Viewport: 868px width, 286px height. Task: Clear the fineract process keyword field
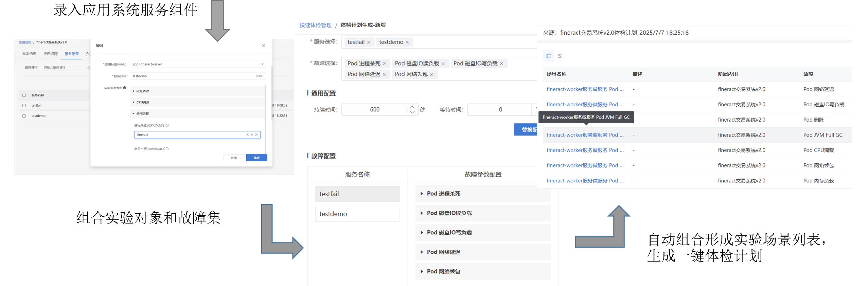coord(247,135)
